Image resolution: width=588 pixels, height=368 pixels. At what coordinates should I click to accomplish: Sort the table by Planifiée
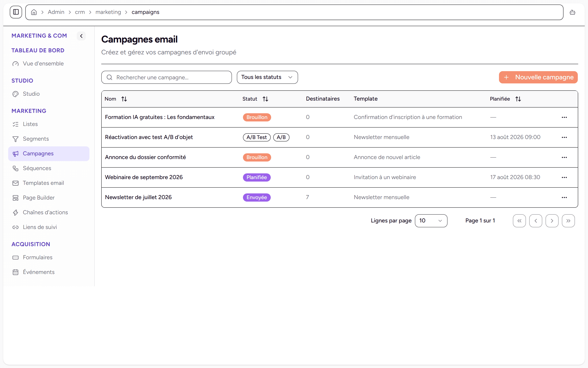(x=505, y=99)
